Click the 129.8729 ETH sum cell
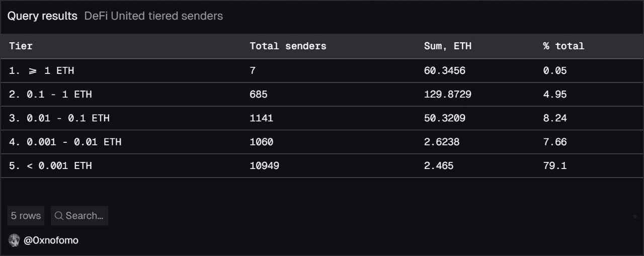Screen dimensions: 644x256 (447, 95)
